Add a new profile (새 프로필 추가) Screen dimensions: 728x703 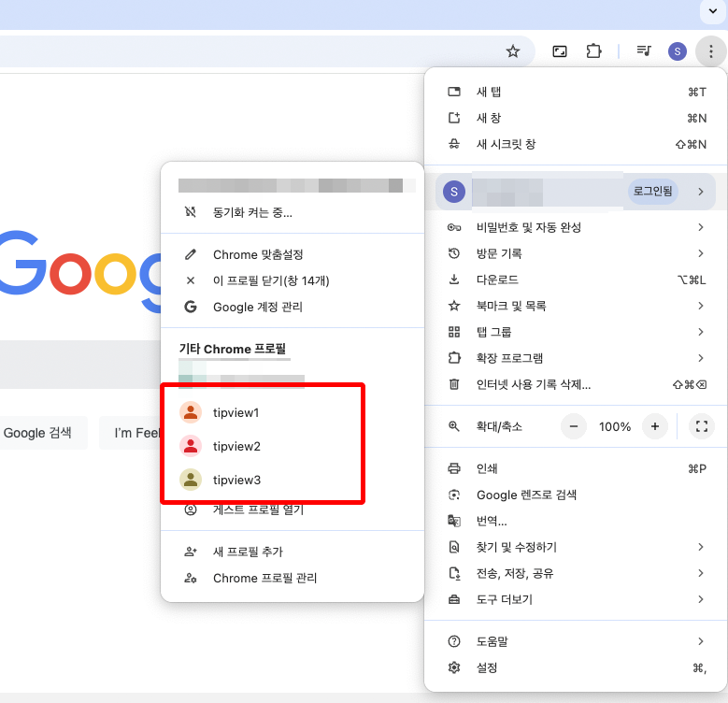[x=292, y=552]
